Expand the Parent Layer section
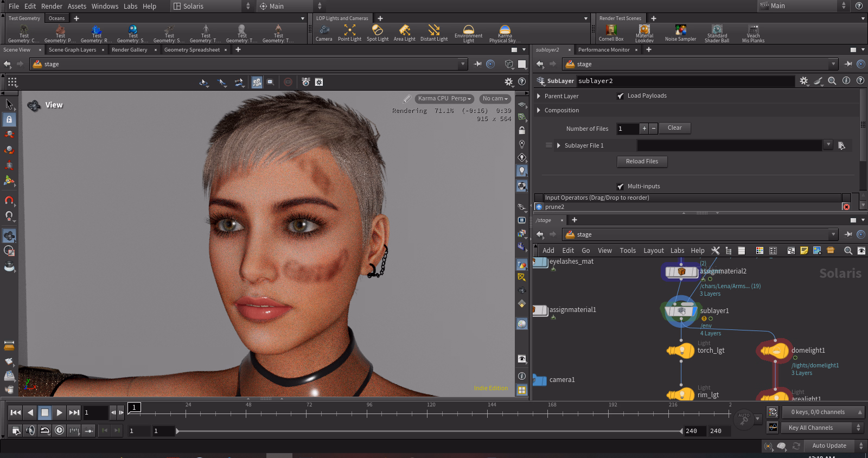The image size is (868, 458). 539,96
